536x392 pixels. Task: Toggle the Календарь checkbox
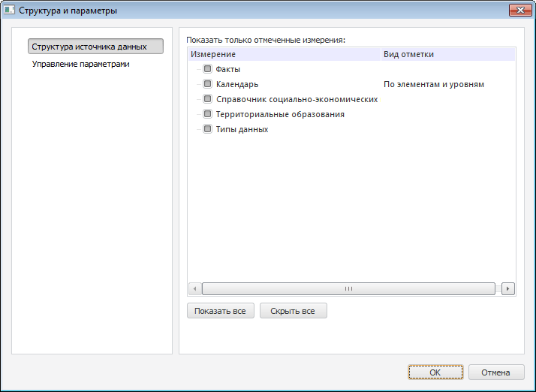[208, 84]
